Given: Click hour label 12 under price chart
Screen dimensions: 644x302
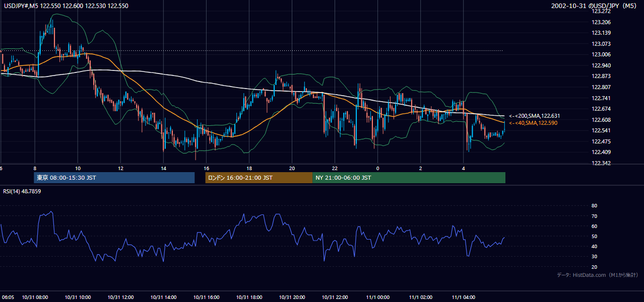Looking at the screenshot, I should pos(120,168).
